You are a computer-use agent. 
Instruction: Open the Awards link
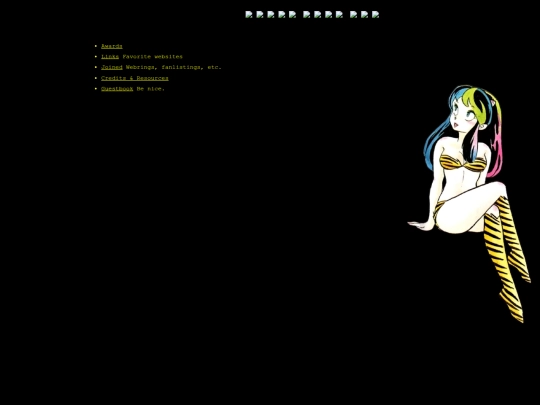point(112,46)
